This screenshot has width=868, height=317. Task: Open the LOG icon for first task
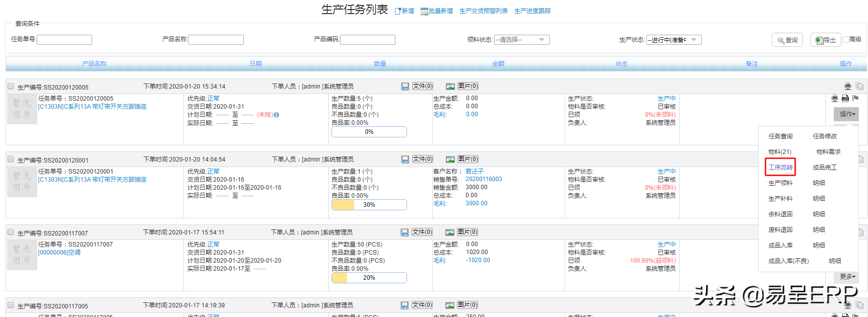pyautogui.click(x=845, y=99)
